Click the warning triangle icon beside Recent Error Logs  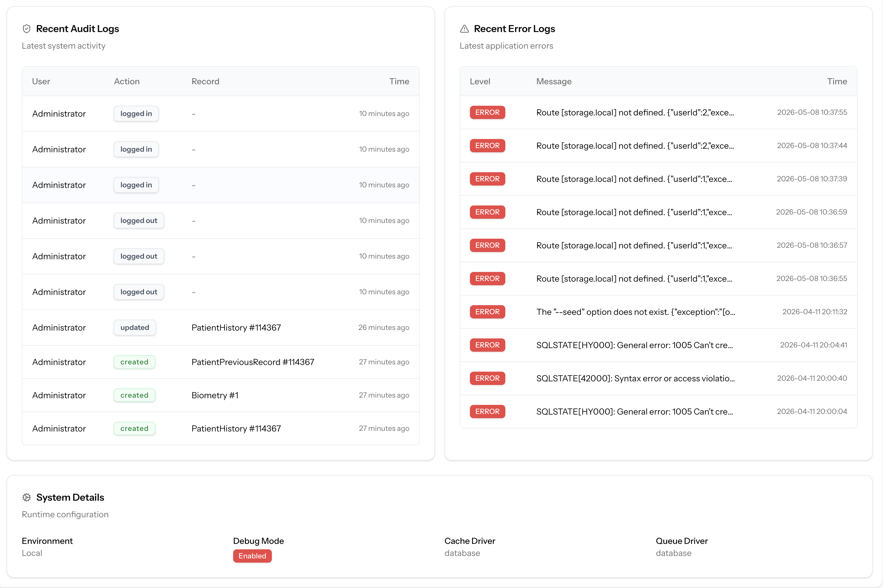(x=464, y=29)
